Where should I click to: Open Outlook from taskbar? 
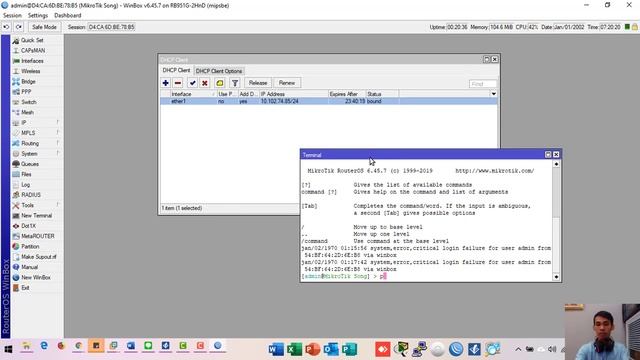[331, 349]
